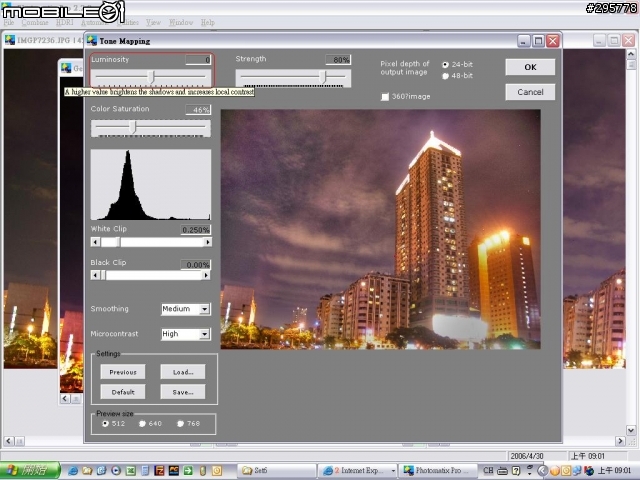Select preview size 640

point(142,424)
